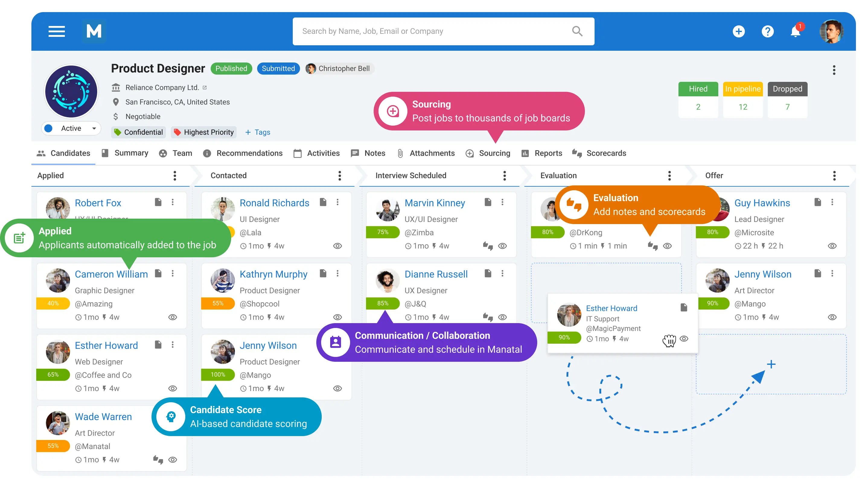Open scorecard thumbs icon on Wade Warren

(x=158, y=459)
